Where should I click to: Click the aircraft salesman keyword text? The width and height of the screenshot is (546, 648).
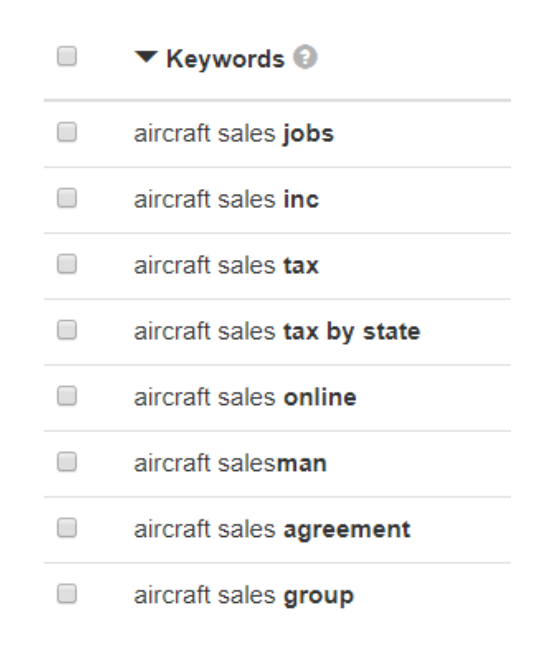pyautogui.click(x=230, y=463)
